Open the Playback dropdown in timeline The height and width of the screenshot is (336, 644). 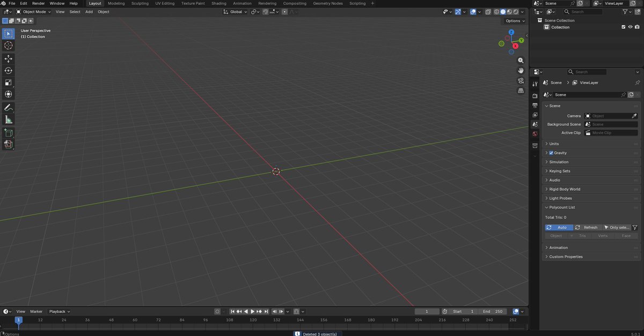pos(59,311)
